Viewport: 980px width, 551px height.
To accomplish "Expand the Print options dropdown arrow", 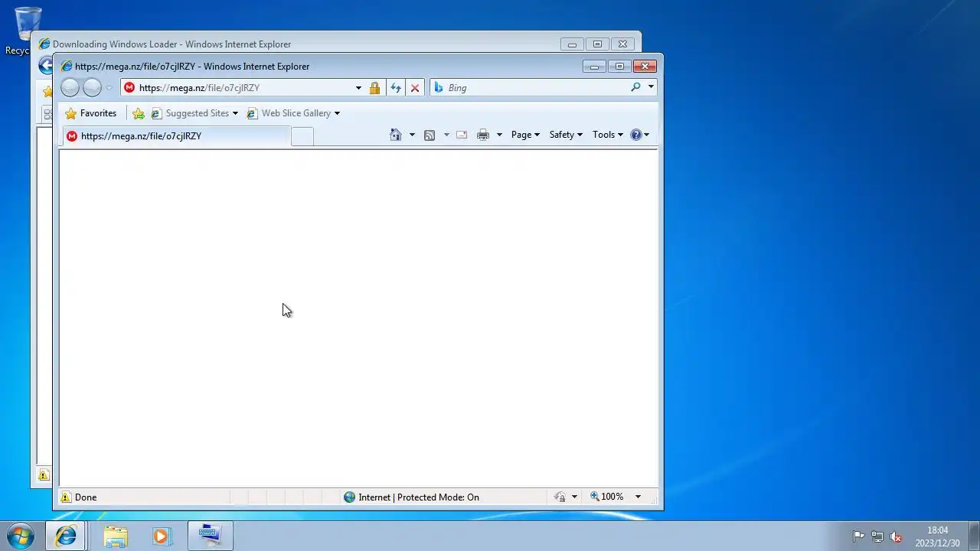I will (499, 135).
